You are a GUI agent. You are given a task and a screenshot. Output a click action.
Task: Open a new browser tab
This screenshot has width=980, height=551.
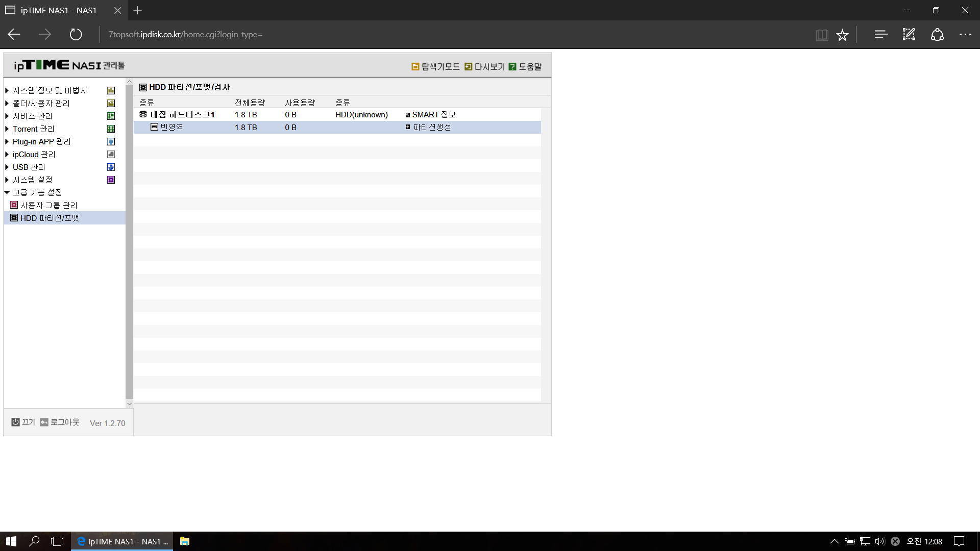coord(137,10)
